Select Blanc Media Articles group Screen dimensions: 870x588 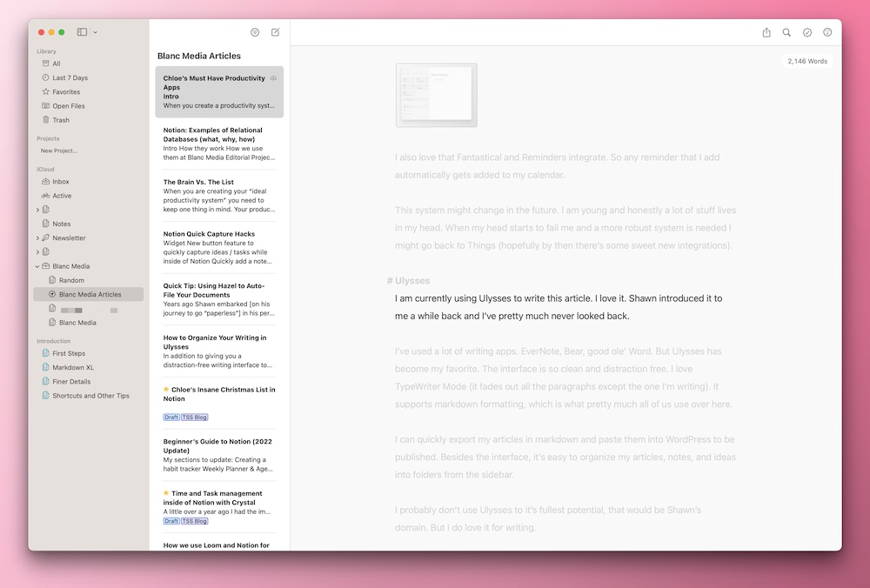click(x=89, y=295)
